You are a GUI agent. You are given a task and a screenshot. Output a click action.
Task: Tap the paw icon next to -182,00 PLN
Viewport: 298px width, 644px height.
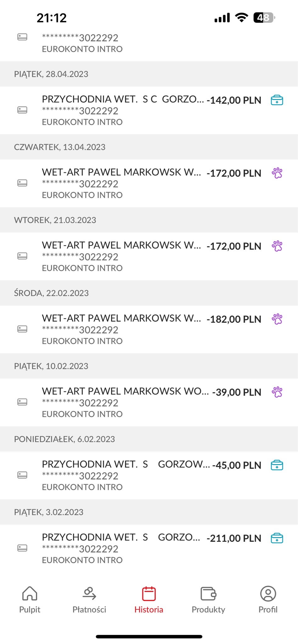pyautogui.click(x=277, y=319)
